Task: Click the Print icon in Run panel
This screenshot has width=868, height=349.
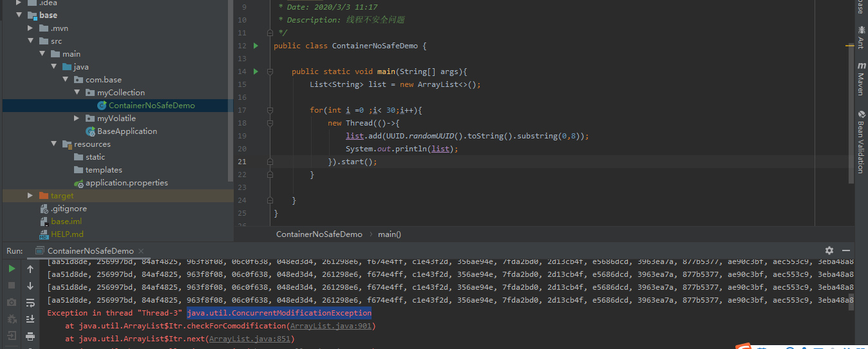Action: click(30, 335)
